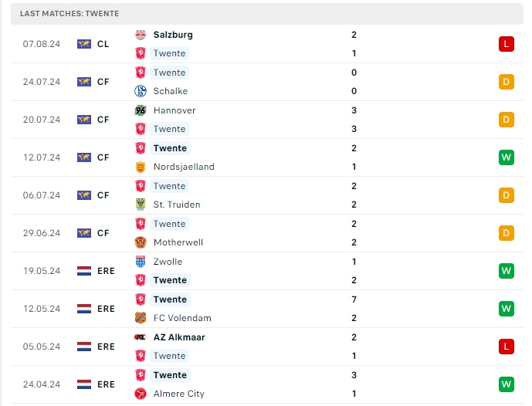This screenshot has height=406, width=532.
Task: Open the red L result badge for Salzburg match
Action: pos(507,44)
